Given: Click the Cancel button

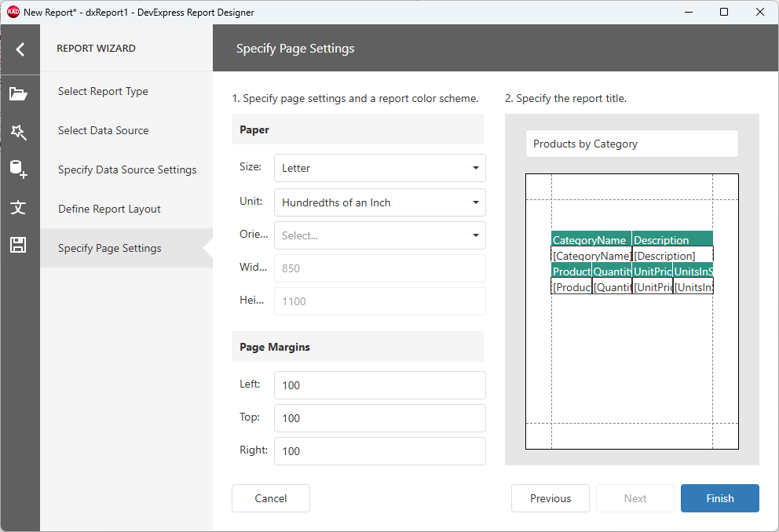Looking at the screenshot, I should point(271,498).
